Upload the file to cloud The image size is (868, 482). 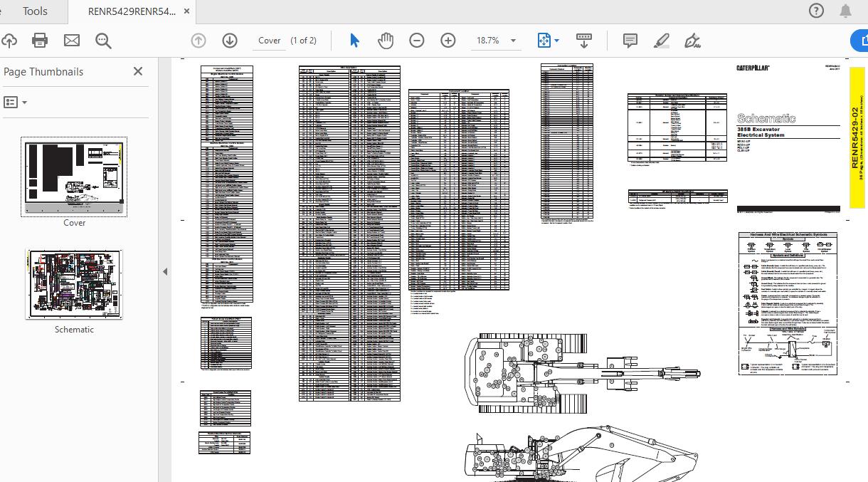[9, 41]
